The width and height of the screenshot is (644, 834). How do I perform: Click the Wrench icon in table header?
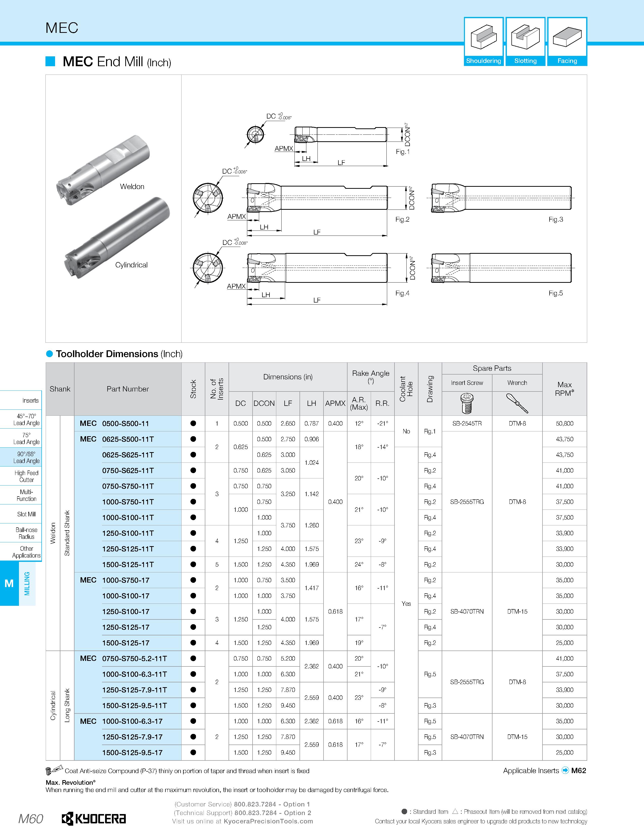coord(517,403)
